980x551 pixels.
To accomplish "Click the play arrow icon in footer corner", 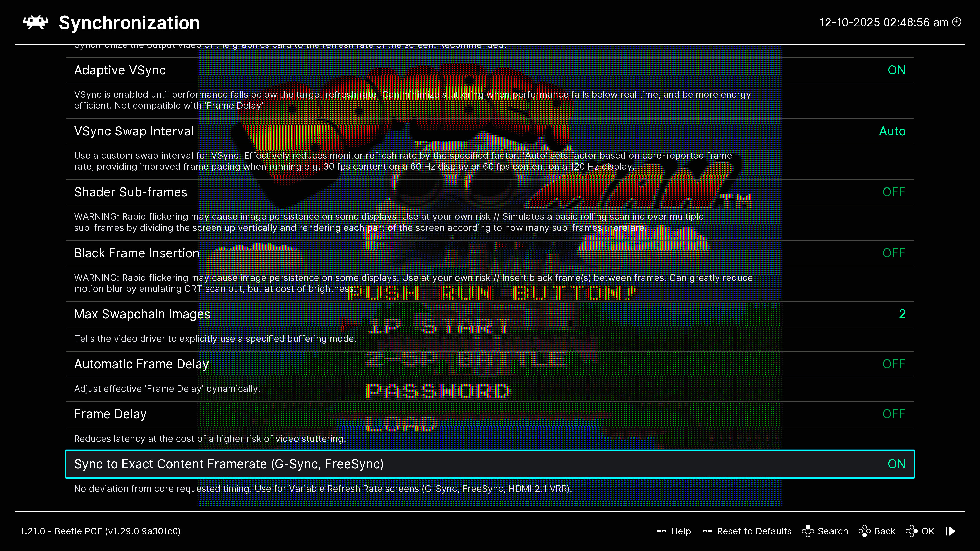I will click(x=951, y=531).
